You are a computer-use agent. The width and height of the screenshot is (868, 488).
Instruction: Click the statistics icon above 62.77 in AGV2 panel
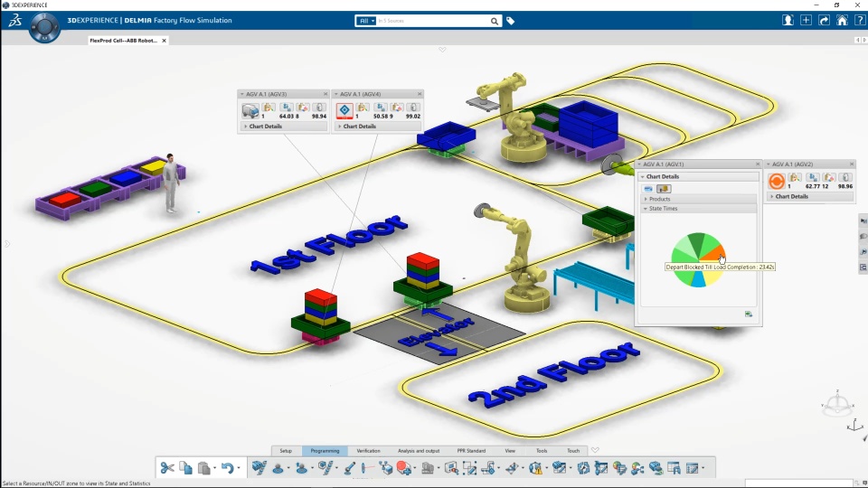click(812, 178)
